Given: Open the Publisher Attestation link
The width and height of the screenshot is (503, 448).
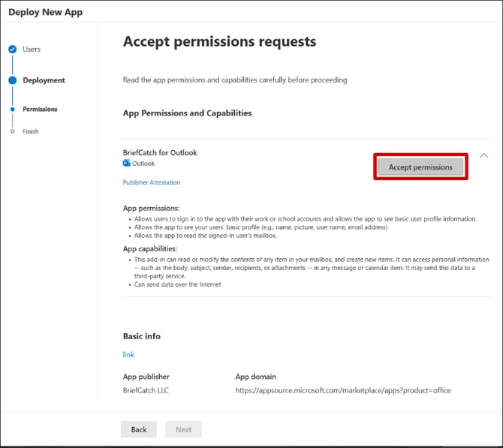Looking at the screenshot, I should [152, 182].
